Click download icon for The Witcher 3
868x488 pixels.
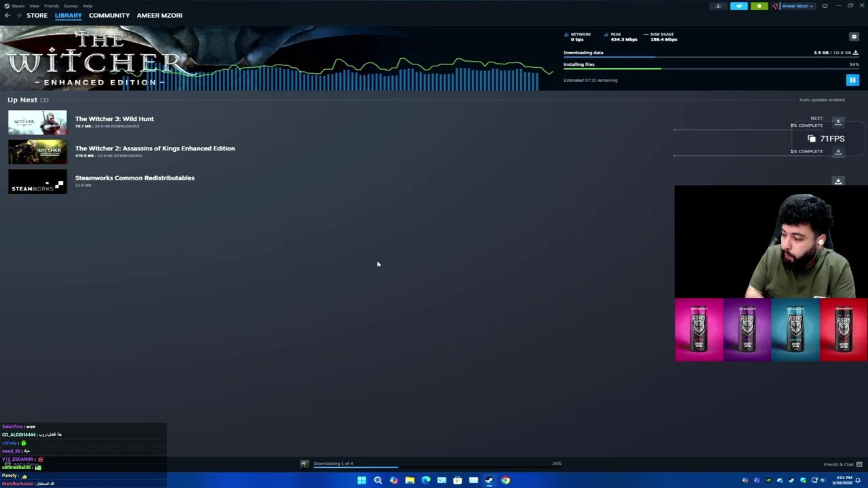[x=838, y=122]
